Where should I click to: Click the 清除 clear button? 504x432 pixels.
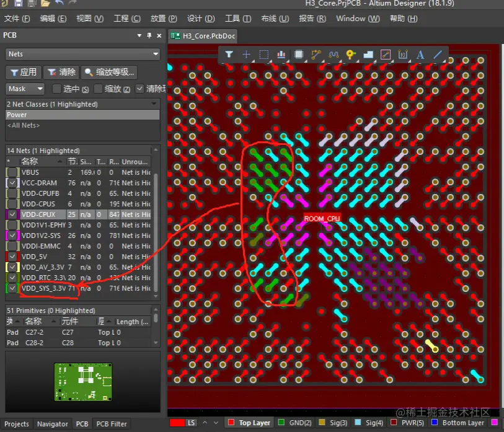pyautogui.click(x=61, y=72)
